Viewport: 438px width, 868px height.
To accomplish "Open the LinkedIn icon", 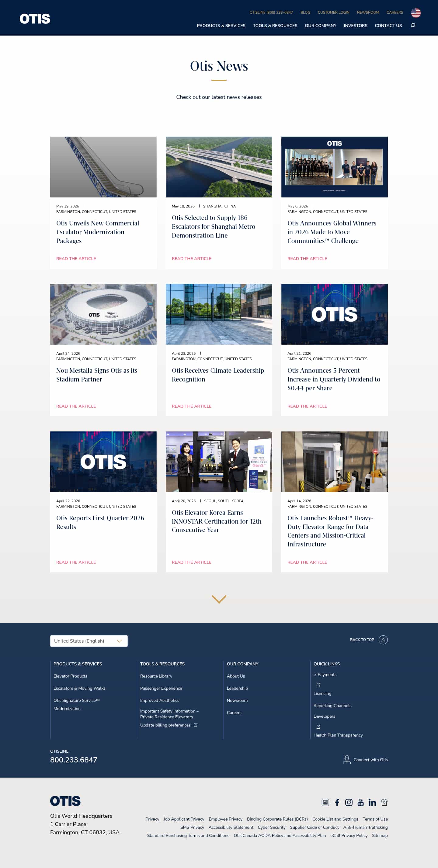I will (372, 803).
